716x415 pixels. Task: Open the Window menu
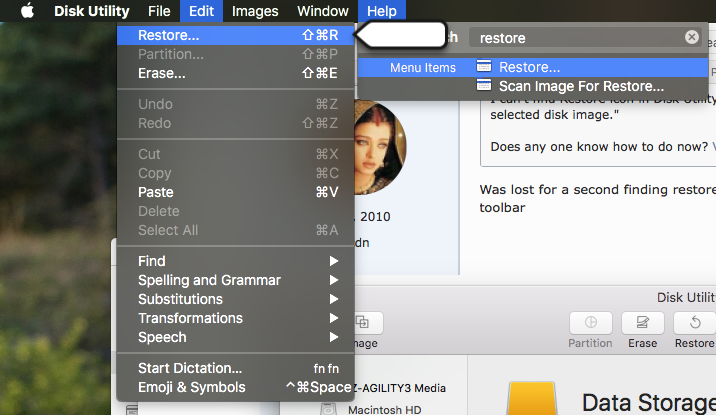tap(323, 11)
